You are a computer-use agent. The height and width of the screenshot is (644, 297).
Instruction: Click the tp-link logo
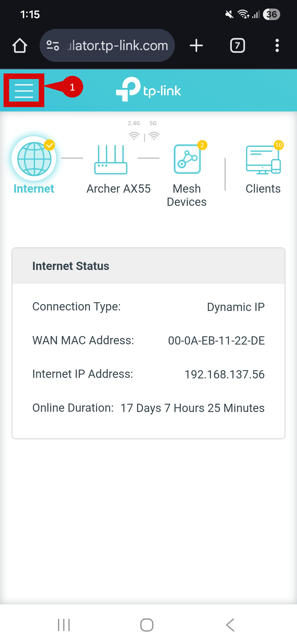[148, 90]
